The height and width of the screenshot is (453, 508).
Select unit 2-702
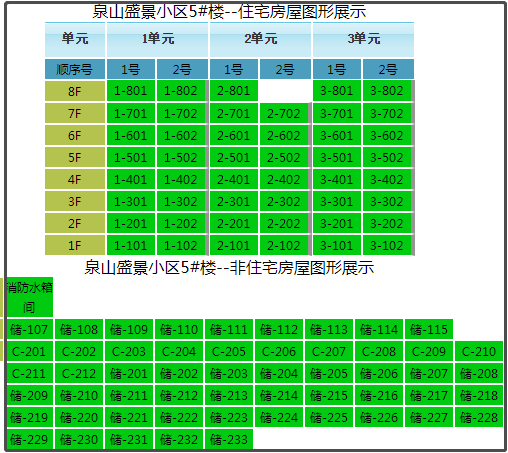[284, 114]
